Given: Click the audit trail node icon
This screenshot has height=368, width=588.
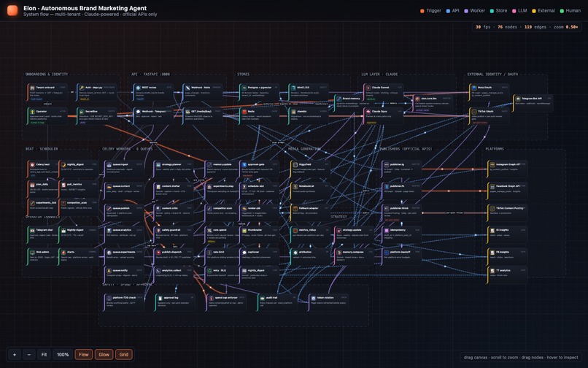Looking at the screenshot, I should point(262,298).
